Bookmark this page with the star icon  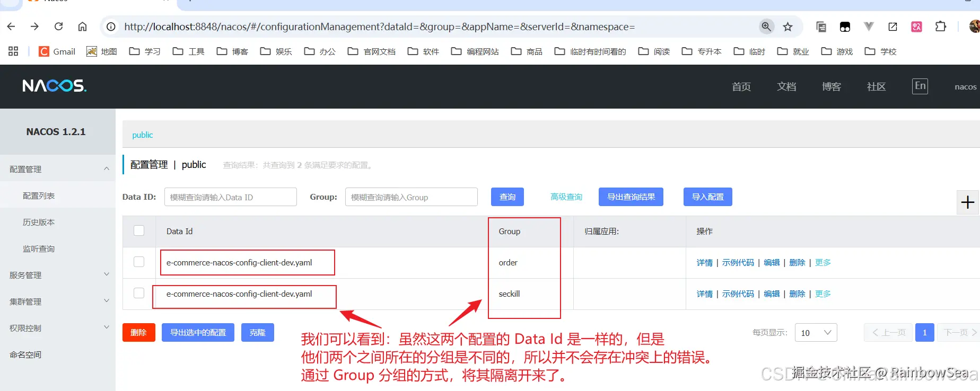[787, 26]
